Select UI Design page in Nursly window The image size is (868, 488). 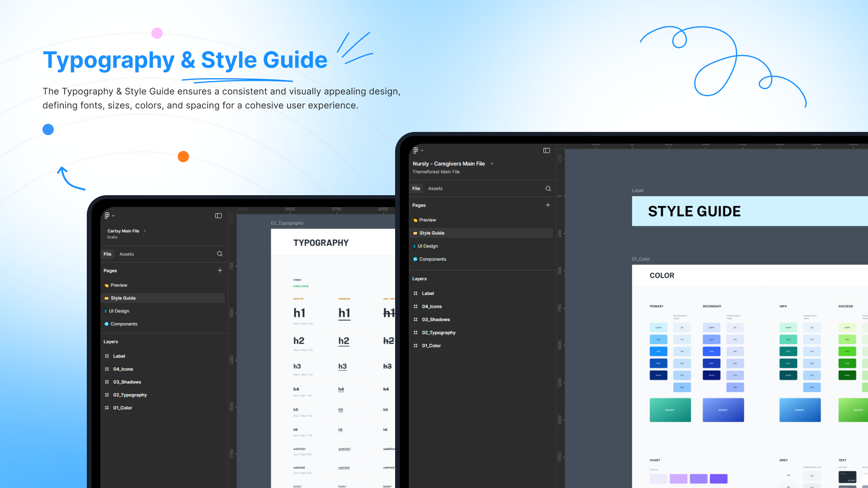pos(428,246)
